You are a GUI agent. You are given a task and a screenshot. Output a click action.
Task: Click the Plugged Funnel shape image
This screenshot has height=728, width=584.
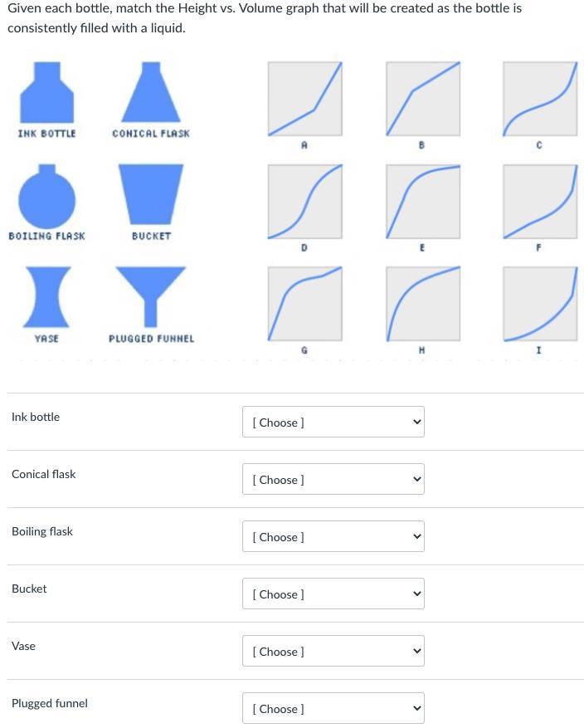151,296
